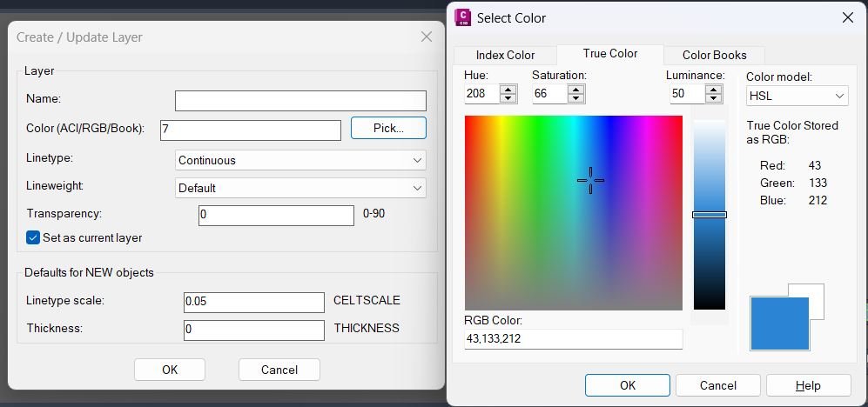Click the RGB Color text field
868x407 pixels.
tap(573, 339)
